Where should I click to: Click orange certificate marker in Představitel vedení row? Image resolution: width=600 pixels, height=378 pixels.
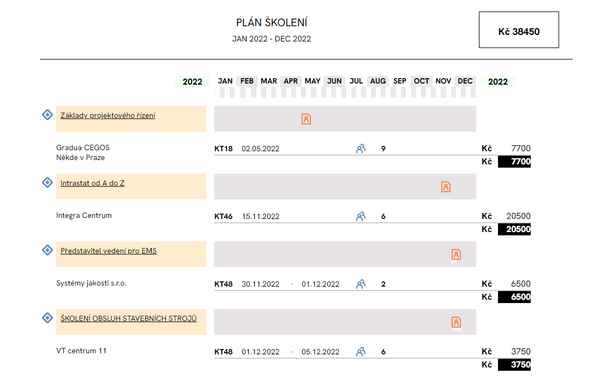point(456,254)
